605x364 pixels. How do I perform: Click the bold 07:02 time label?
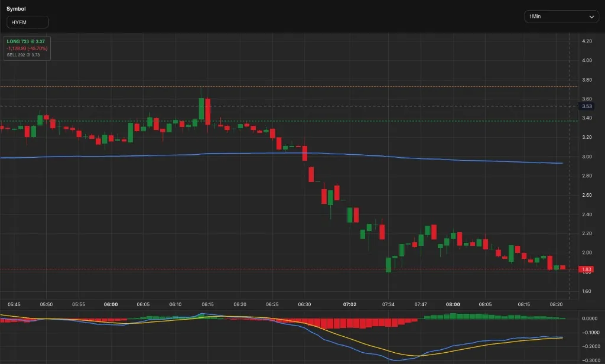coord(350,304)
